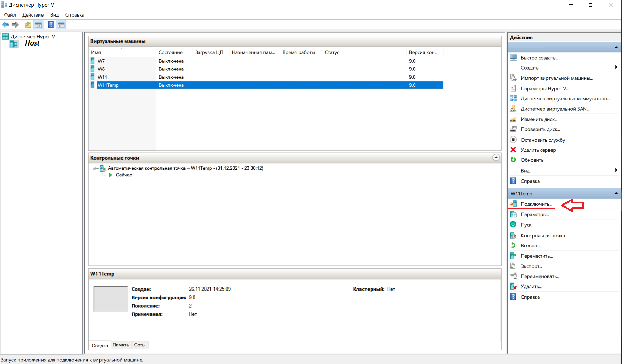Open the Справка menu in menu bar
Image resolution: width=622 pixels, height=364 pixels.
[x=75, y=15]
